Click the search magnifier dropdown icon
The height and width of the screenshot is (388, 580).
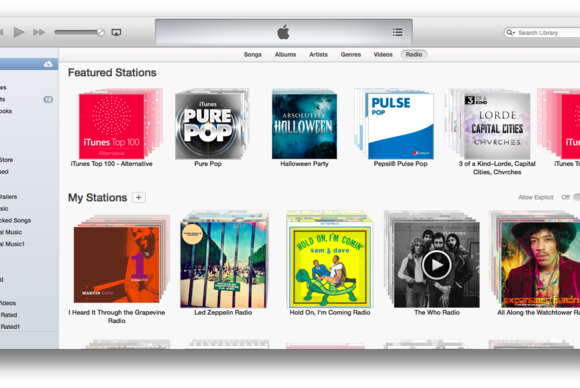pos(510,33)
